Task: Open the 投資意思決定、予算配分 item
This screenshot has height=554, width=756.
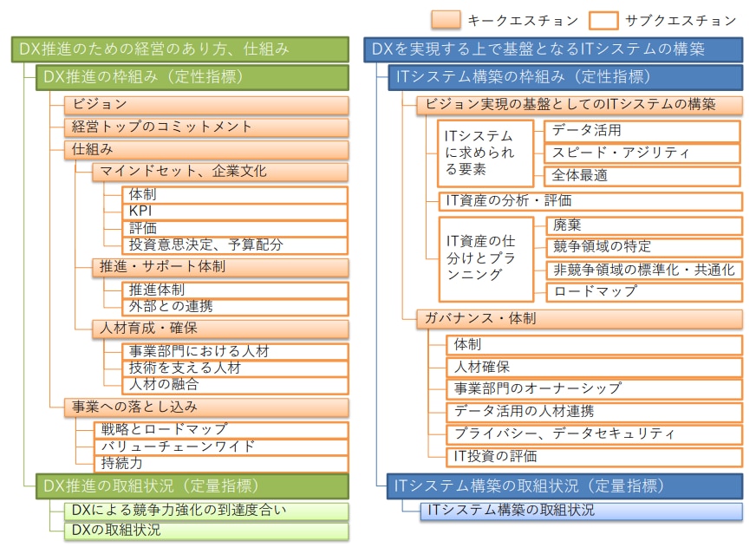Action: click(x=235, y=244)
